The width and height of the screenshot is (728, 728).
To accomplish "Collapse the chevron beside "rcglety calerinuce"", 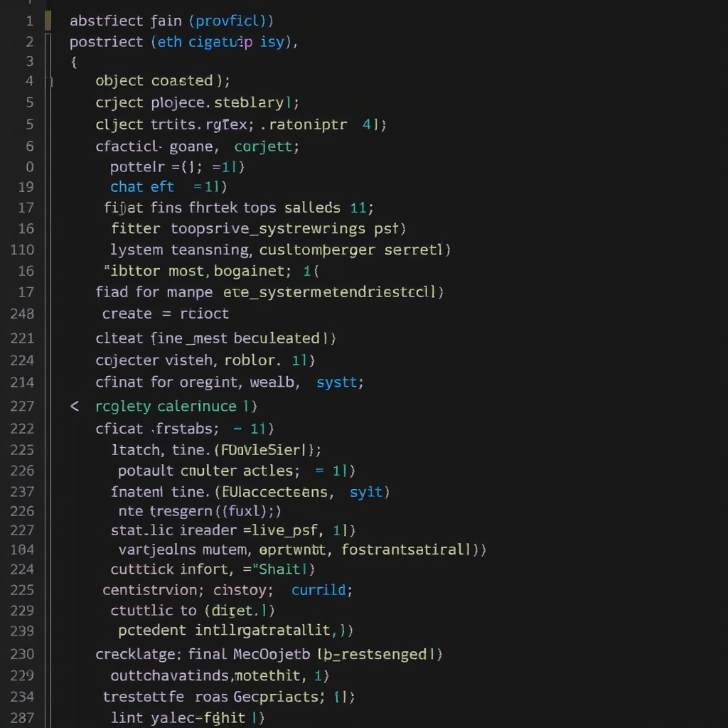I will pyautogui.click(x=75, y=407).
